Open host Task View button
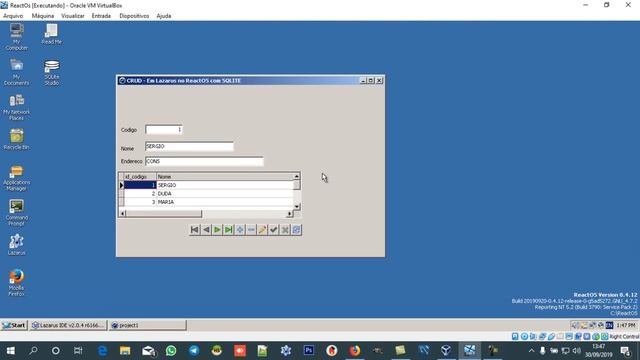640x360 pixels. (x=78, y=351)
